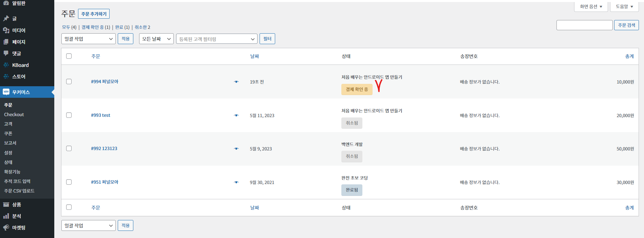Open the 모든 날짜 date dropdown

(x=156, y=39)
